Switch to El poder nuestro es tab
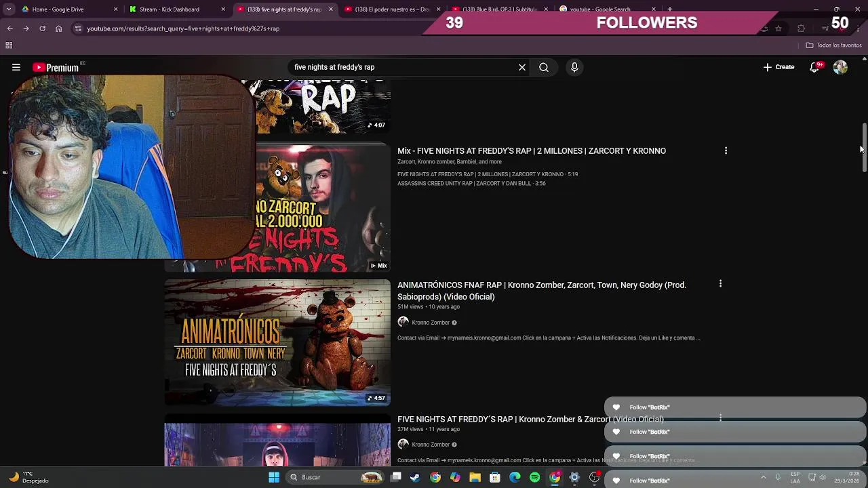868x488 pixels. click(x=393, y=9)
